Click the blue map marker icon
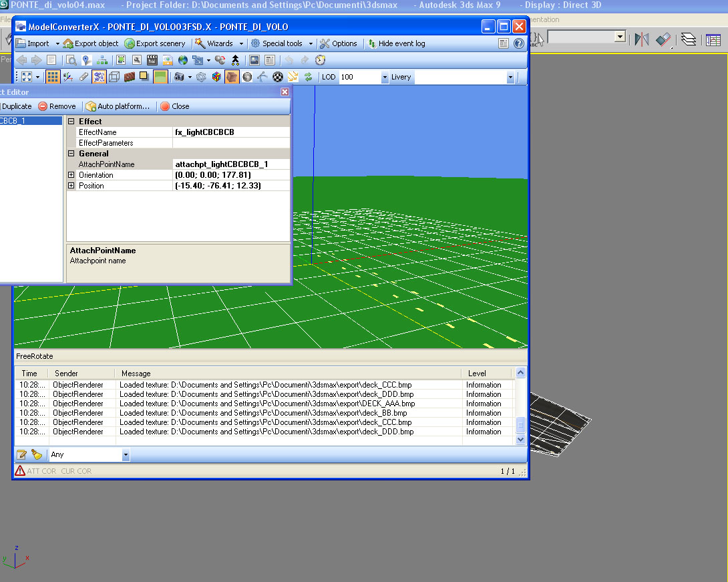Viewport: 728px width, 582px height. click(86, 60)
